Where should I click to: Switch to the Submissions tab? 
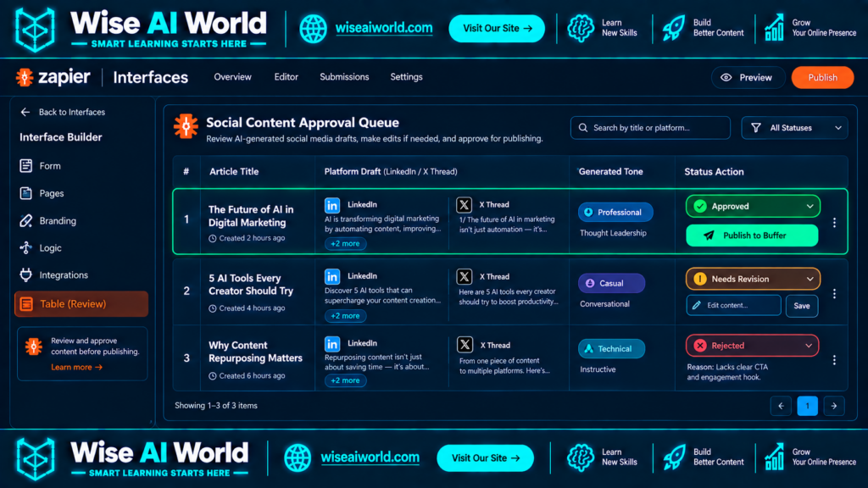point(344,77)
